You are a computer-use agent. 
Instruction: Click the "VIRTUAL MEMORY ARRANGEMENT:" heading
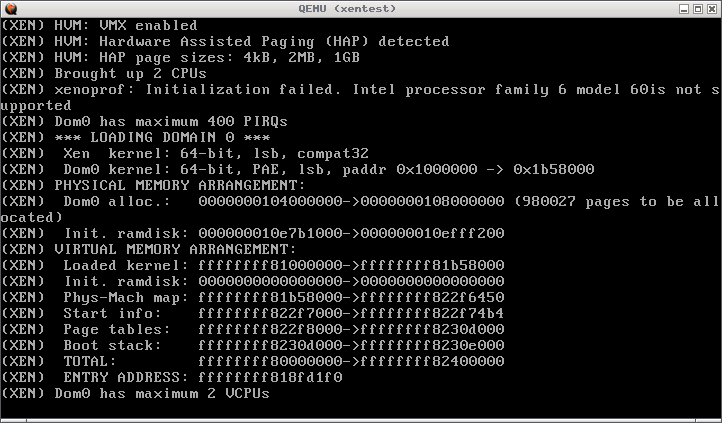click(x=148, y=249)
